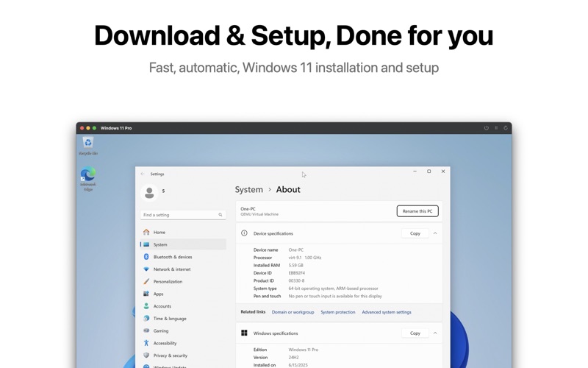Click the Version value 24H2
Viewport: 588px width, 368px height.
(293, 358)
